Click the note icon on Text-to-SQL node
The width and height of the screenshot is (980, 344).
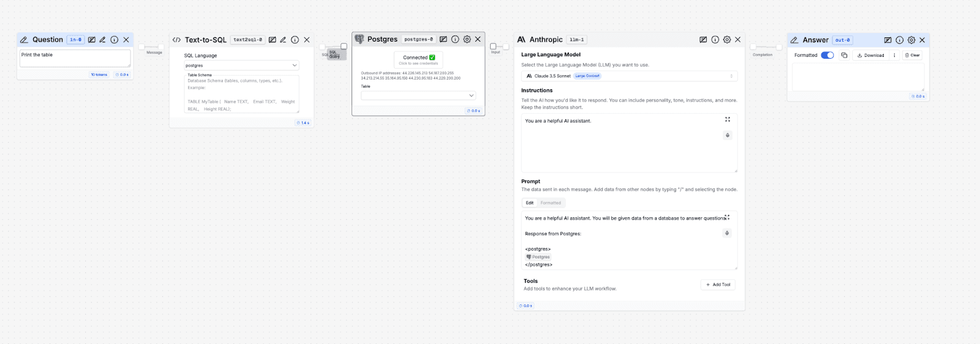tap(272, 40)
